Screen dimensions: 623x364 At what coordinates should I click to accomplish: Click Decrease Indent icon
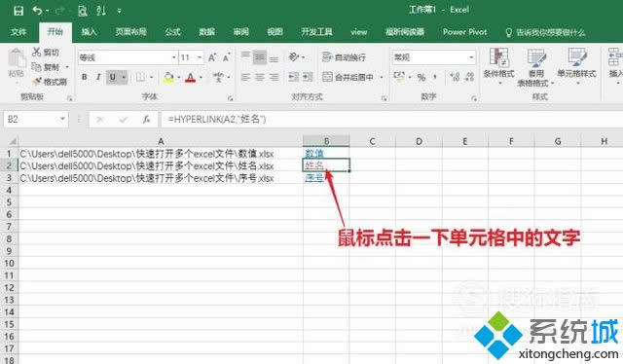(294, 77)
